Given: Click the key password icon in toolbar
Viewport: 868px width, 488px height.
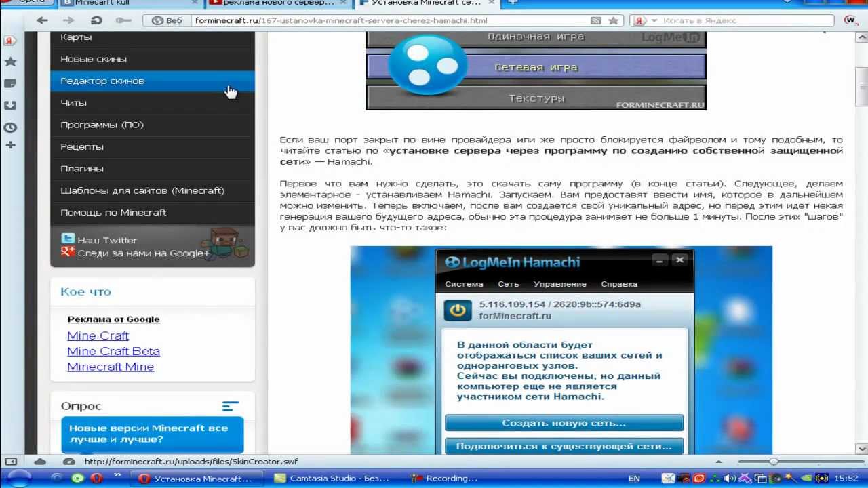Looking at the screenshot, I should click(x=123, y=20).
